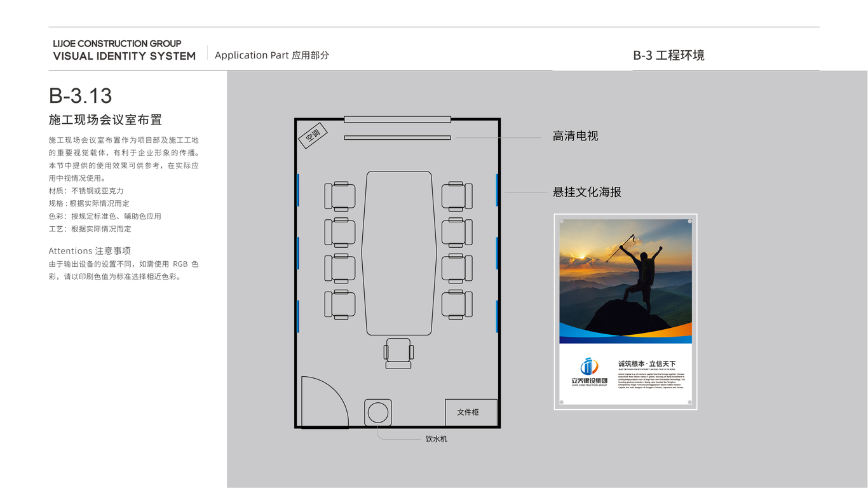Select the 文件柜 cabinet box
Viewport: 868px width, 488px height.
(471, 412)
